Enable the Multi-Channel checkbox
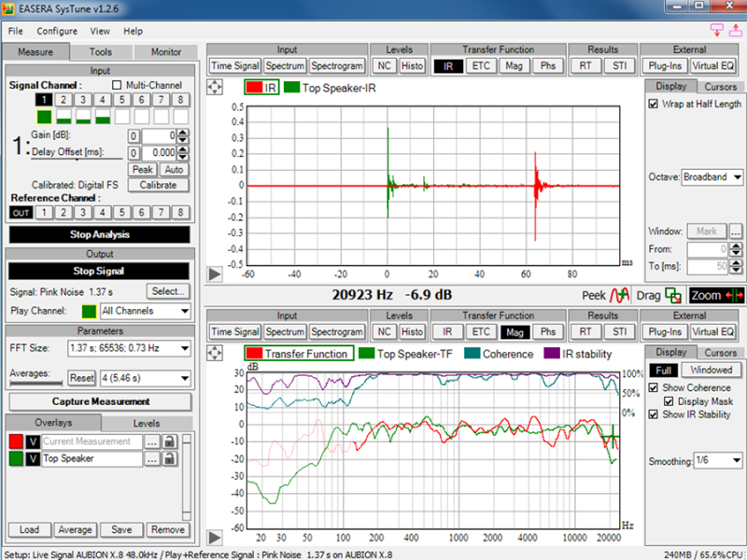Image resolution: width=747 pixels, height=560 pixels. [x=118, y=85]
